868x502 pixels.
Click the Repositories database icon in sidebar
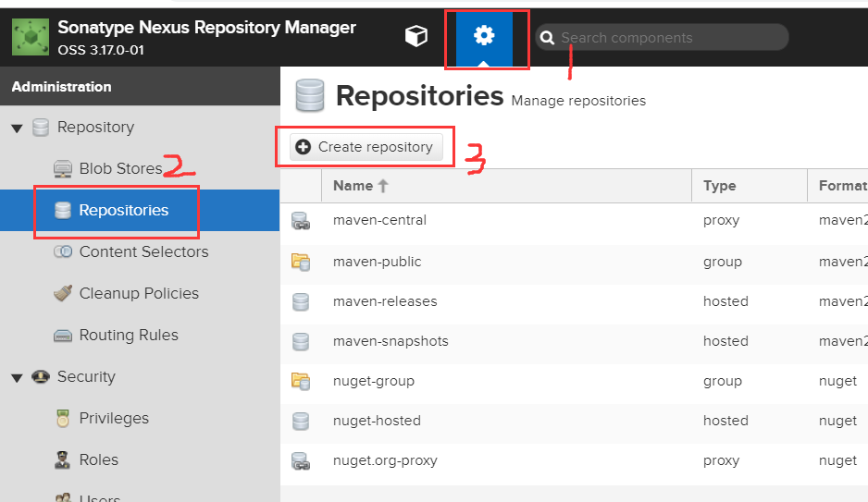[x=63, y=210]
